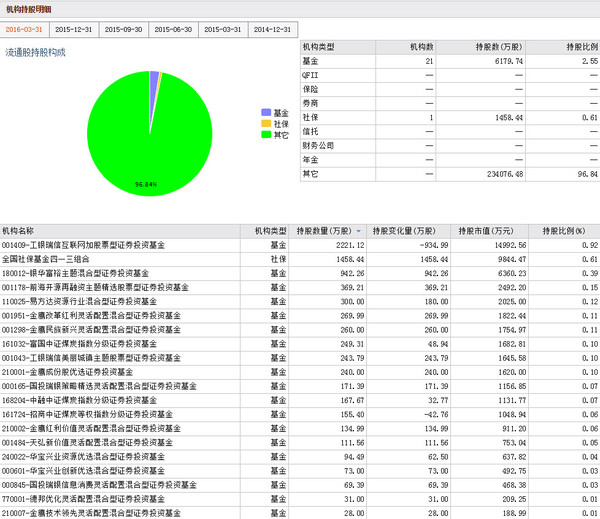Click value 2221.12 in holdings table
600x519 pixels.
coord(350,245)
